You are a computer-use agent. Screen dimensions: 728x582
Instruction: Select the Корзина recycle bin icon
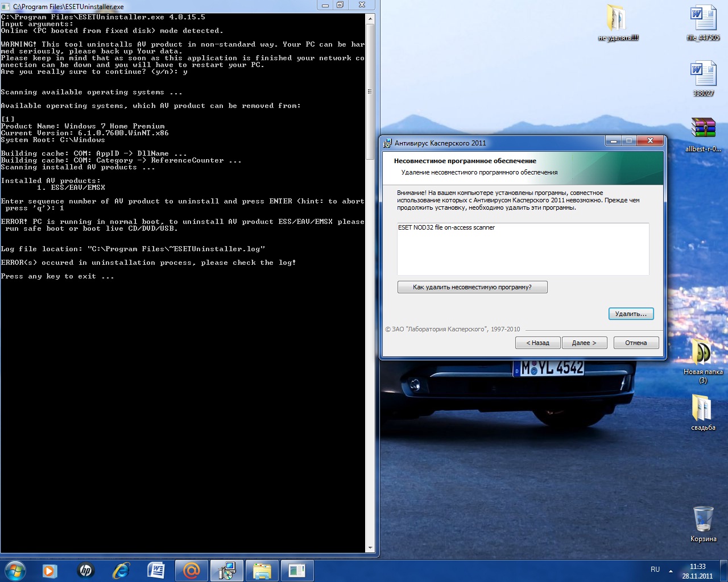pyautogui.click(x=703, y=523)
